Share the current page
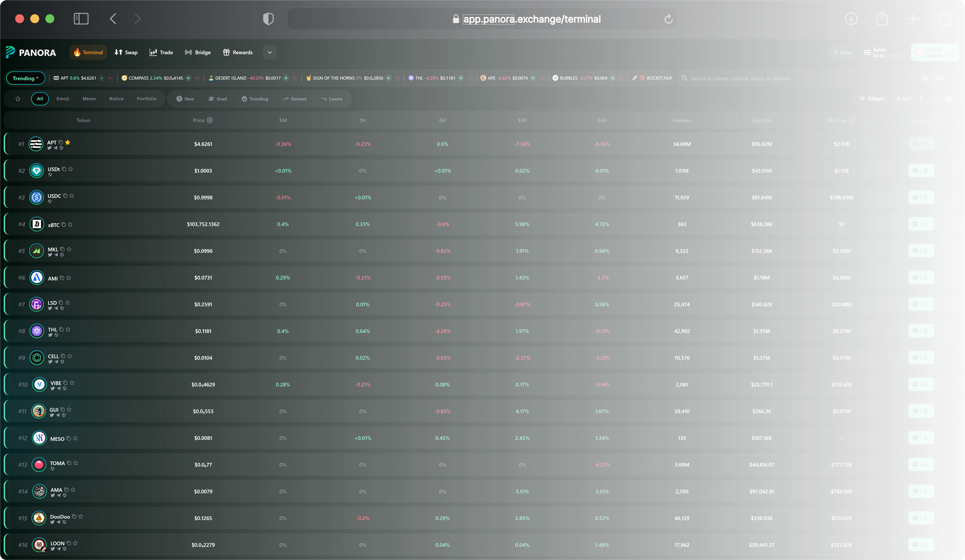This screenshot has height=560, width=965. pyautogui.click(x=882, y=18)
